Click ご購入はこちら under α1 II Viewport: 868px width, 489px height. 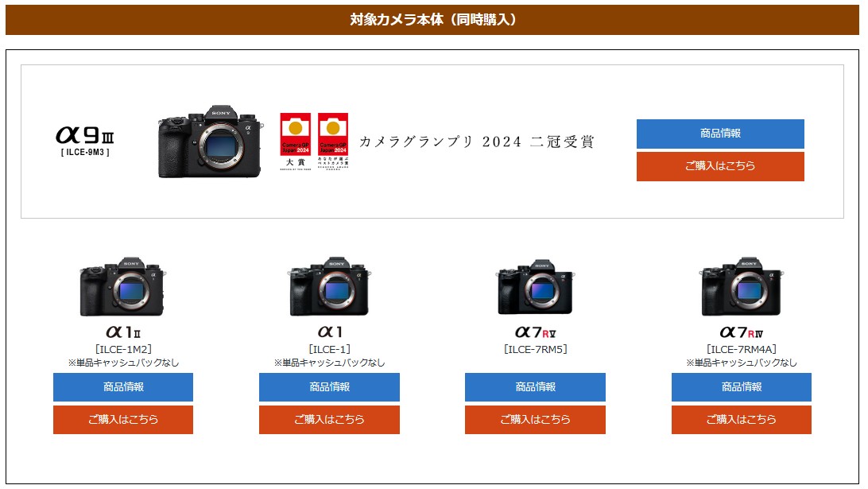point(123,419)
